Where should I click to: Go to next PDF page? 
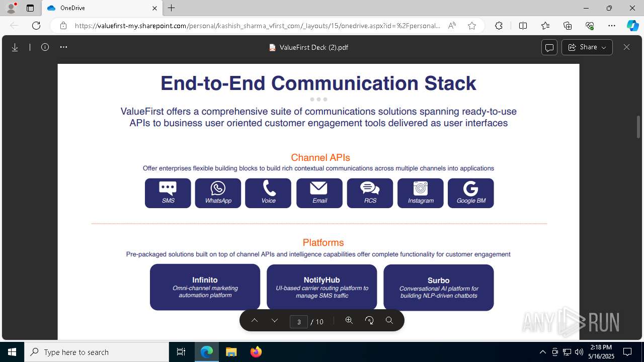(x=275, y=321)
